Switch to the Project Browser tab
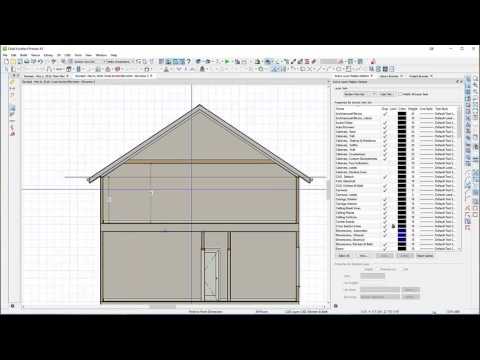 click(x=419, y=76)
